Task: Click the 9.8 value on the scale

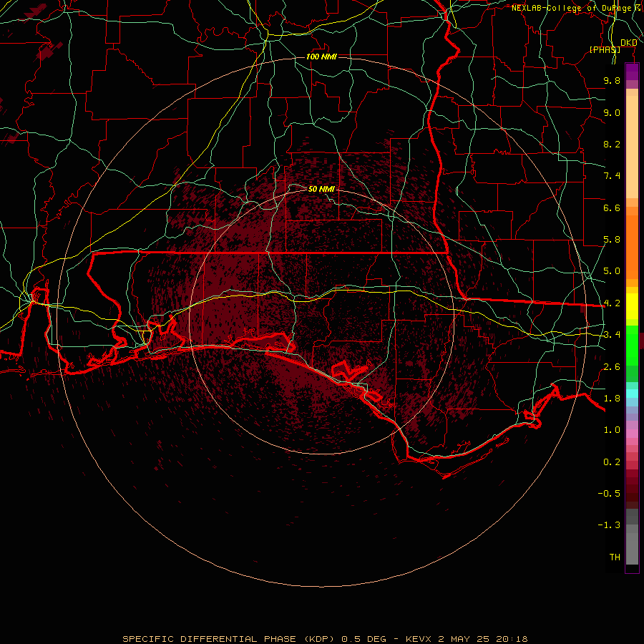Action: coord(612,80)
